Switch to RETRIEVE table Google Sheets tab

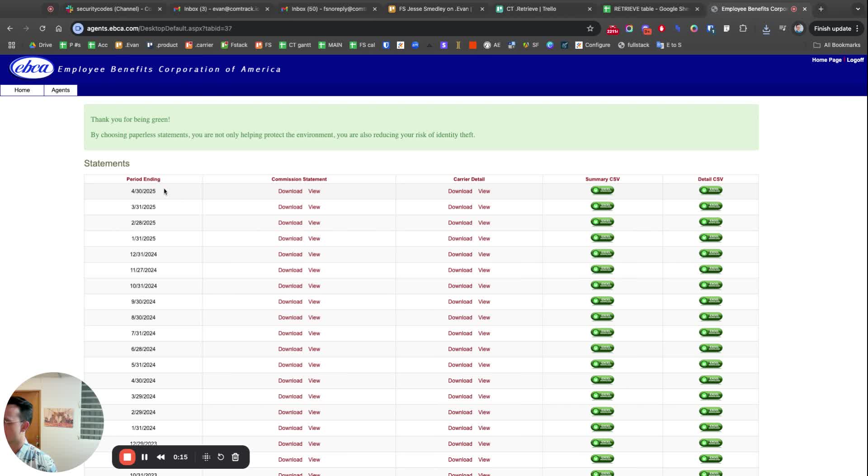click(651, 9)
